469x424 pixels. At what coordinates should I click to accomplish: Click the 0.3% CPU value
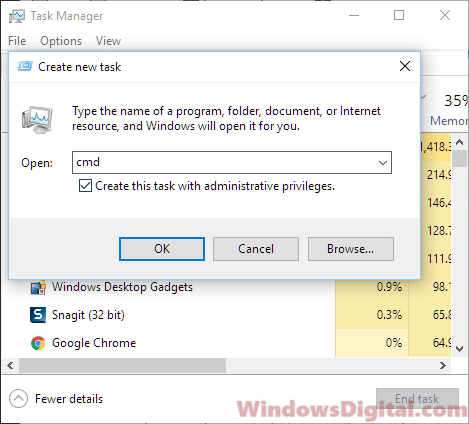tap(389, 315)
